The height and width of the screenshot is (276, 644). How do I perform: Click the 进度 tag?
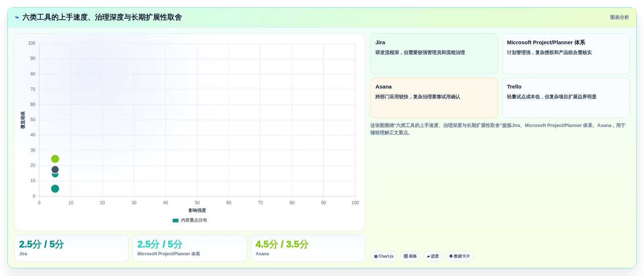tap(433, 256)
